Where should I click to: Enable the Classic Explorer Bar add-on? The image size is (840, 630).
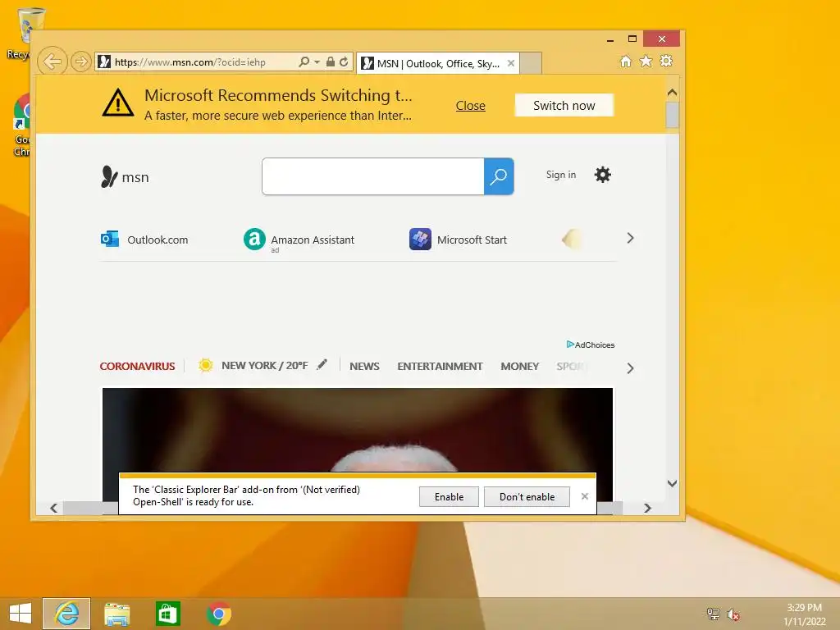[449, 496]
